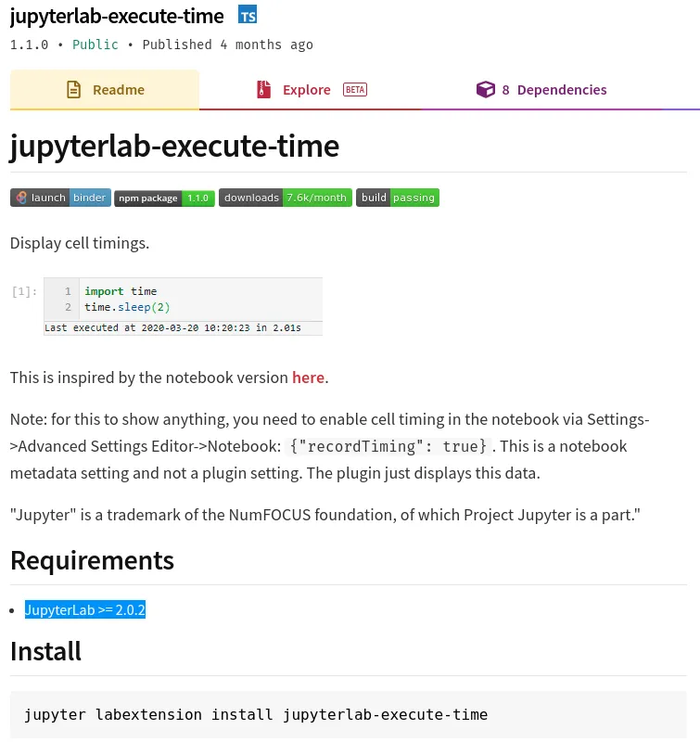Screen dimensions: 700x755
Task: Click the cell timing example screenshot
Action: 167,306
